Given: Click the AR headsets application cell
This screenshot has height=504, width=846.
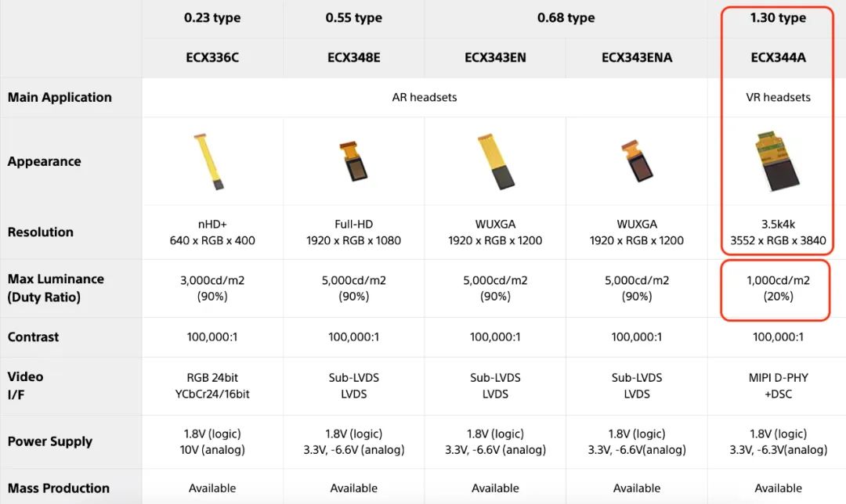Looking at the screenshot, I should pyautogui.click(x=424, y=98).
